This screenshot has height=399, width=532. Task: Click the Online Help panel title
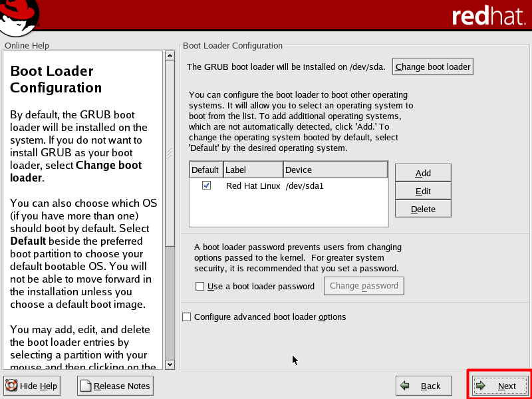(x=27, y=45)
